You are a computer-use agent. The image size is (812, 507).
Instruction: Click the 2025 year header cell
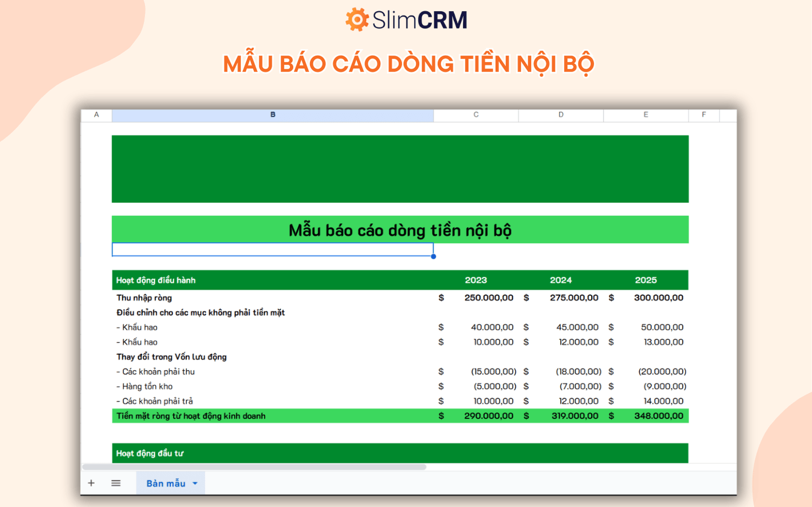[x=646, y=280]
